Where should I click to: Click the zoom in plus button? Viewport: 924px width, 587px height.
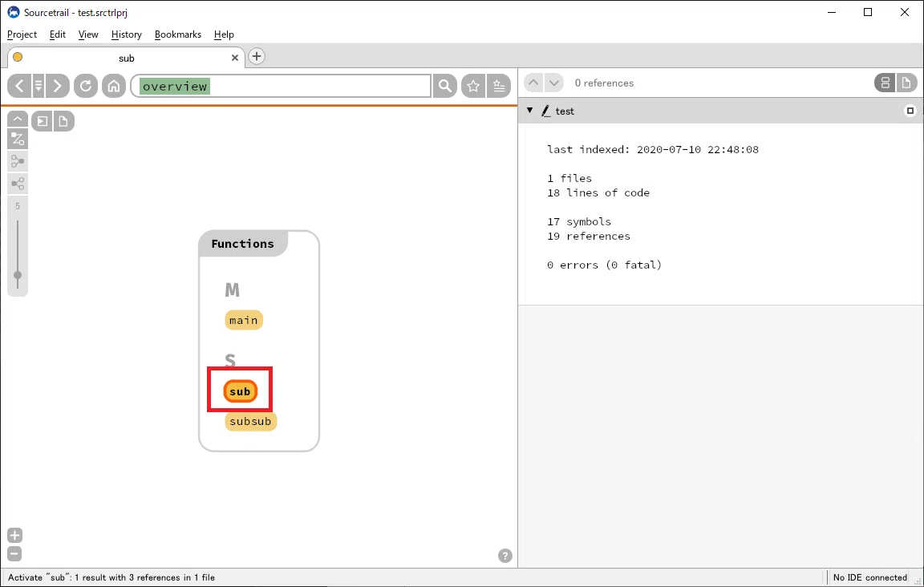tap(14, 535)
